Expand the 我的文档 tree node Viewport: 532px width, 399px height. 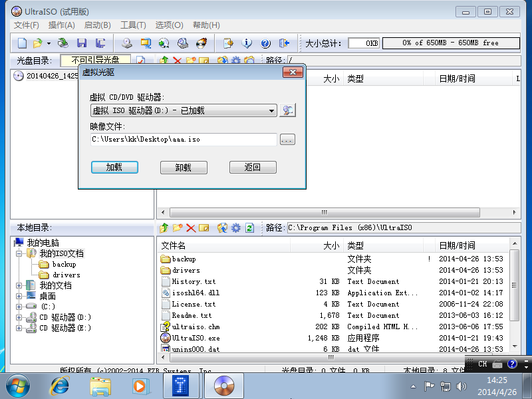click(x=19, y=286)
